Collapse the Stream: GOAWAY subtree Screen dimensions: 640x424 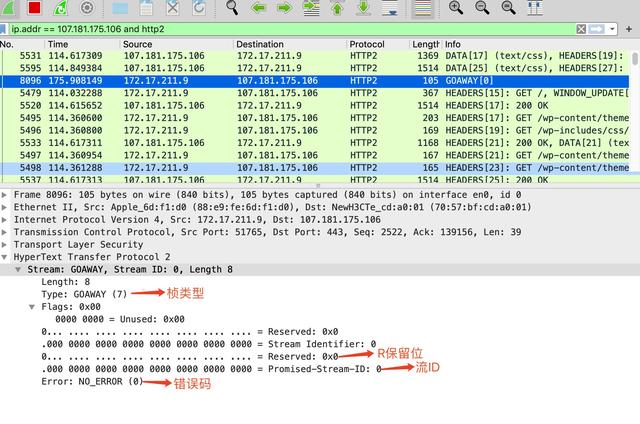pos(18,269)
